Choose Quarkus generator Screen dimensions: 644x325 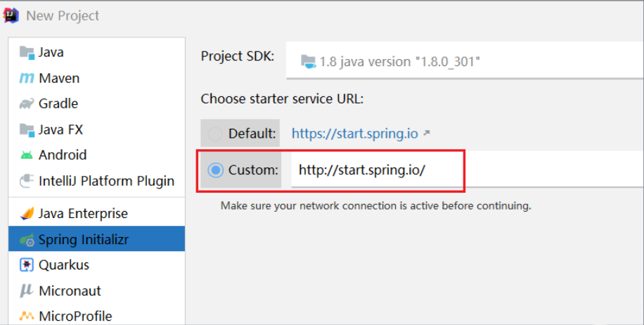coord(96,265)
